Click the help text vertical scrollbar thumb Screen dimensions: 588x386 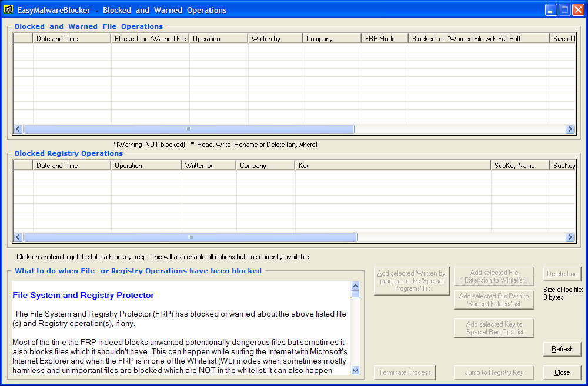pos(356,294)
